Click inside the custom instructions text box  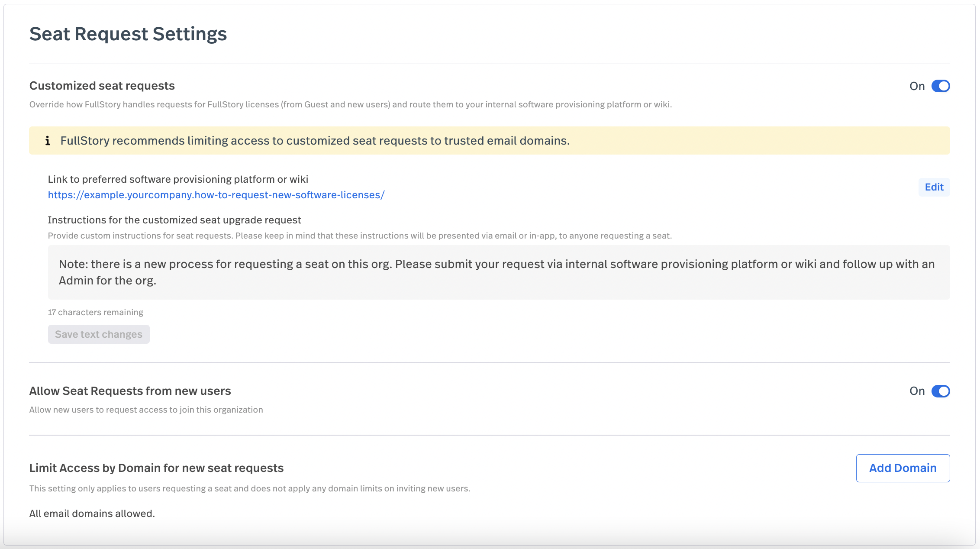(499, 272)
